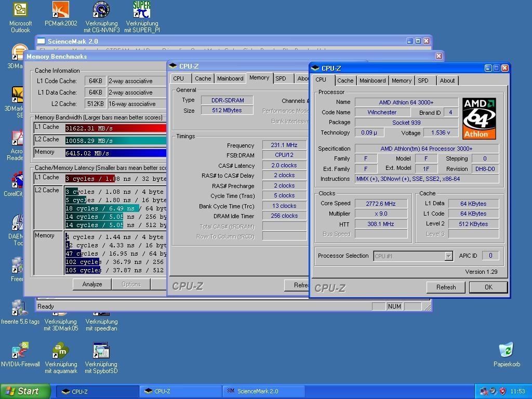Click the AMD Athlon 64 logo image
532x399 pixels.
[x=479, y=118]
